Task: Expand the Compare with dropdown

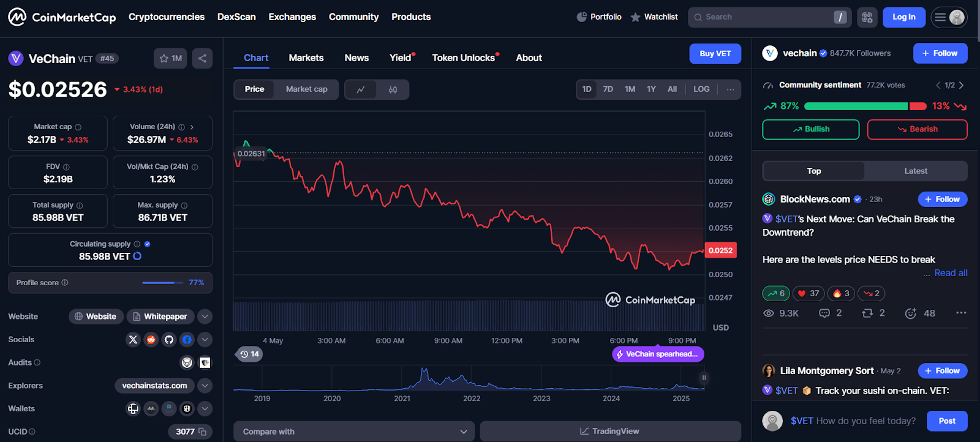Action: 353,432
